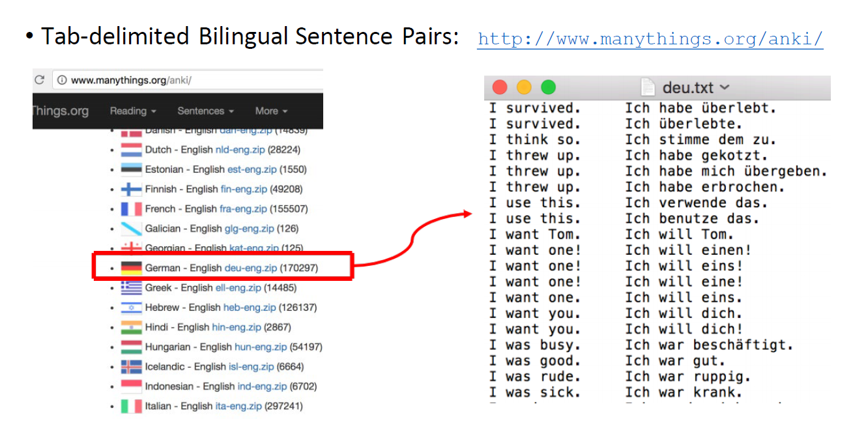
Task: Open the manythings.org/anki hyperlink in slide title
Action: click(x=650, y=38)
